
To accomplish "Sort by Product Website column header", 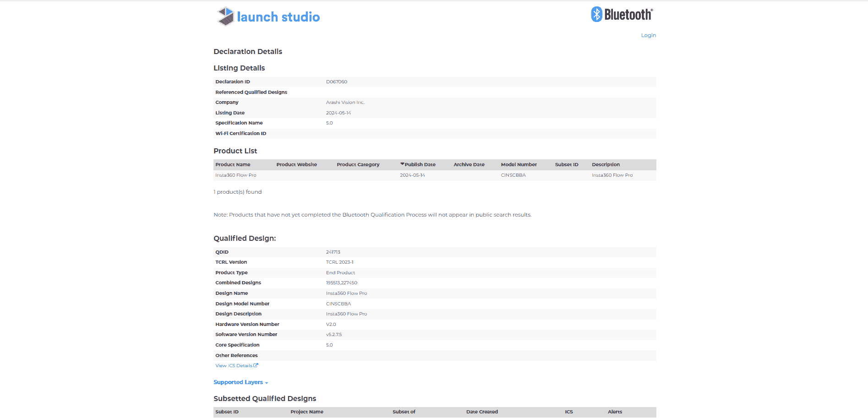I will [x=296, y=165].
